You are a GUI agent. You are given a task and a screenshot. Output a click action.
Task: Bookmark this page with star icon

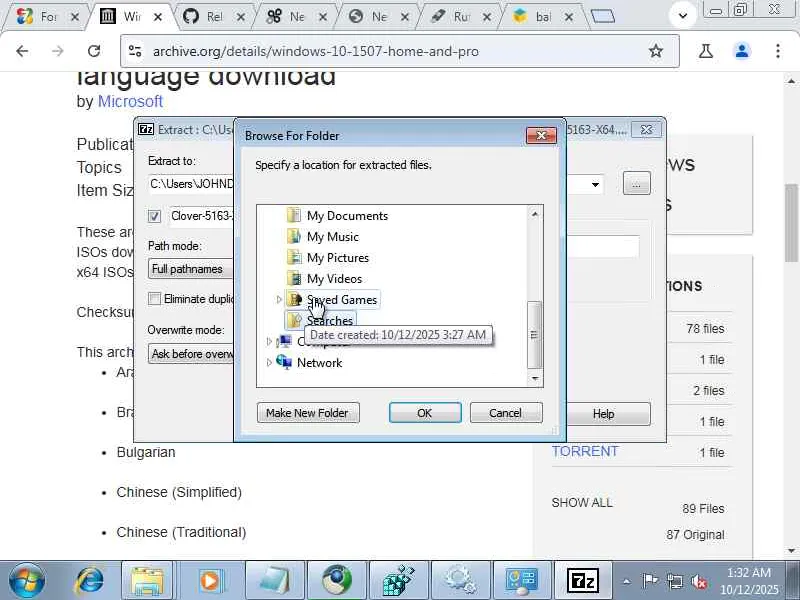(656, 51)
